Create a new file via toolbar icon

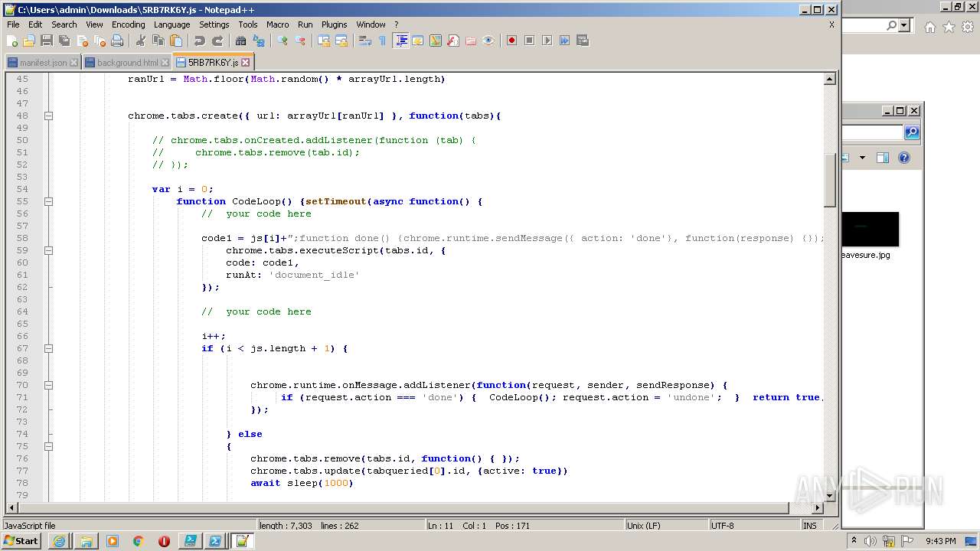[x=12, y=41]
